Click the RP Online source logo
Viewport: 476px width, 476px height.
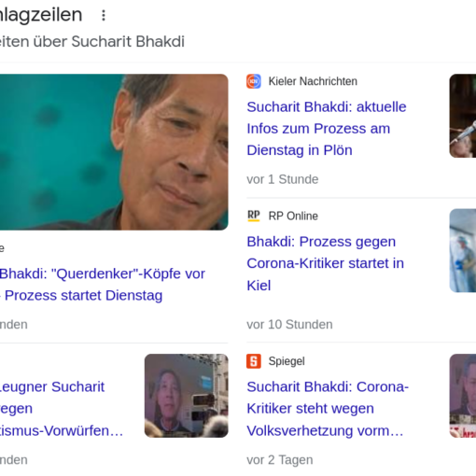(x=254, y=216)
